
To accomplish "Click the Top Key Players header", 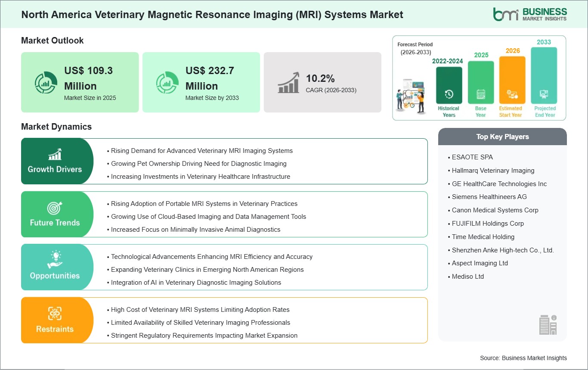I will [x=502, y=137].
